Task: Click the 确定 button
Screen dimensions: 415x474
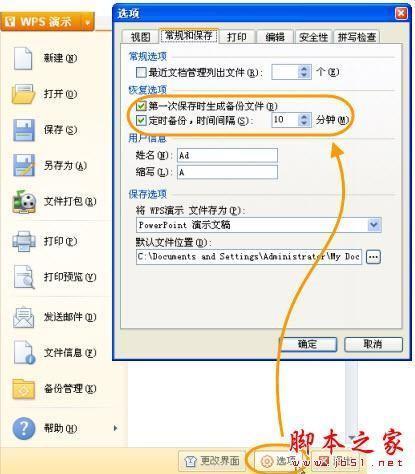Action: click(x=307, y=344)
